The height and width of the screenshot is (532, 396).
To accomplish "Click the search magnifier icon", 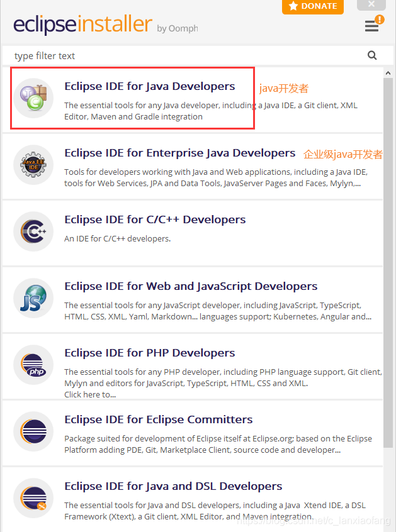I will (x=372, y=55).
